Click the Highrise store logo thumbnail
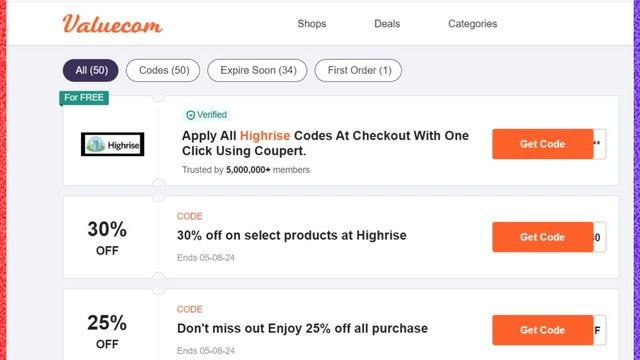This screenshot has width=640, height=360. point(113,144)
